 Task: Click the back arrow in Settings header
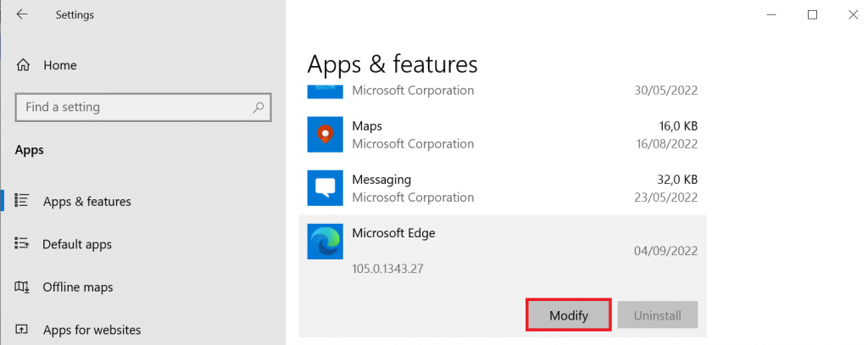point(21,14)
